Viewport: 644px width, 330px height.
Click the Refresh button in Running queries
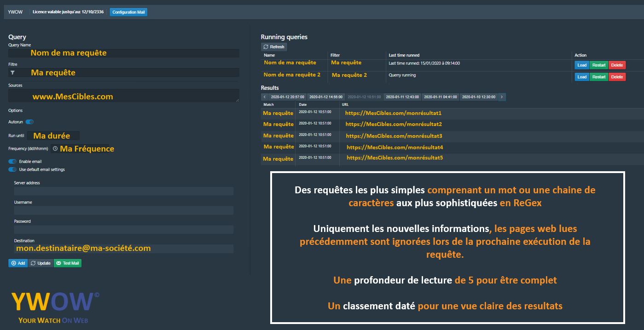[274, 47]
